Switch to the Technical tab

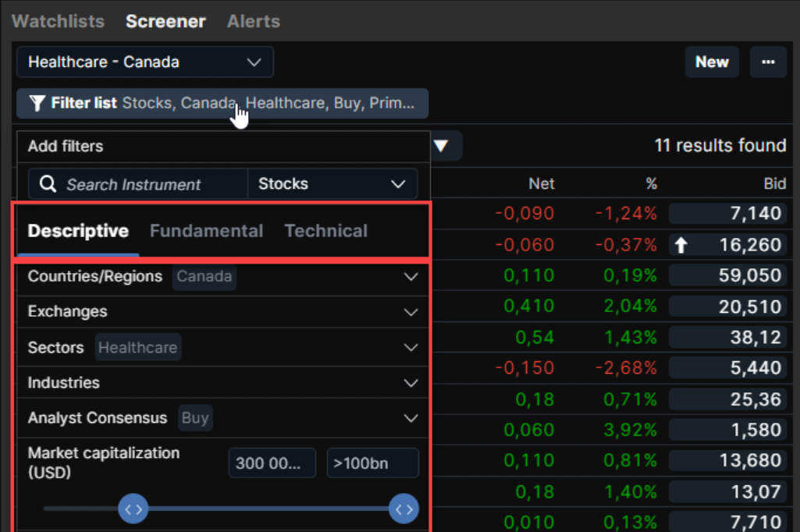[x=325, y=231]
